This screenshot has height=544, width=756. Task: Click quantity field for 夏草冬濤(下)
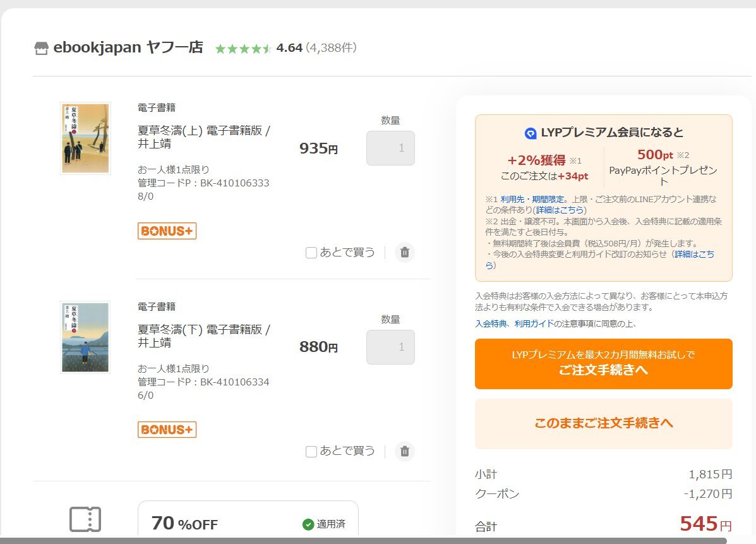tap(390, 347)
